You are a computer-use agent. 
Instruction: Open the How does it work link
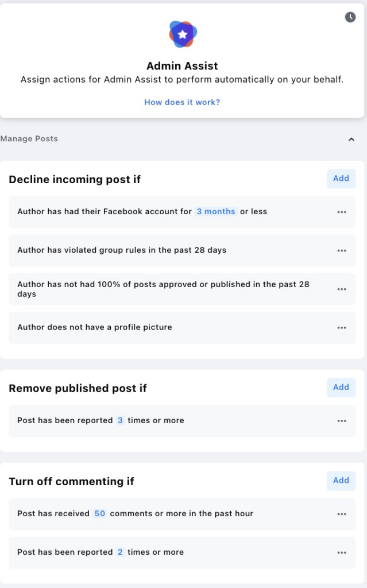point(181,102)
